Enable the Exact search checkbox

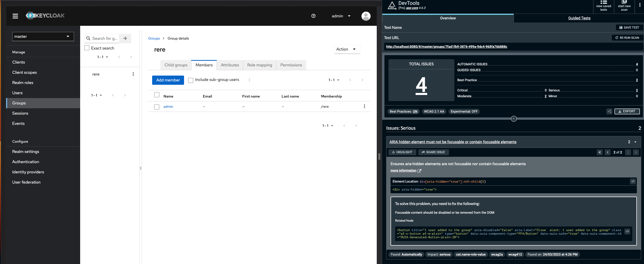pos(87,48)
